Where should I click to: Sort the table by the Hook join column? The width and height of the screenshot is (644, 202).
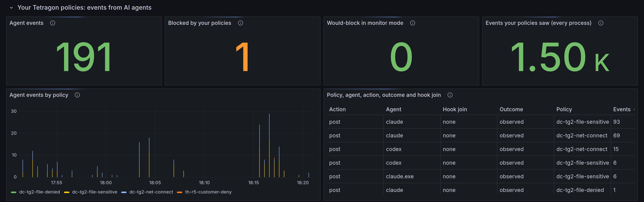click(x=455, y=110)
